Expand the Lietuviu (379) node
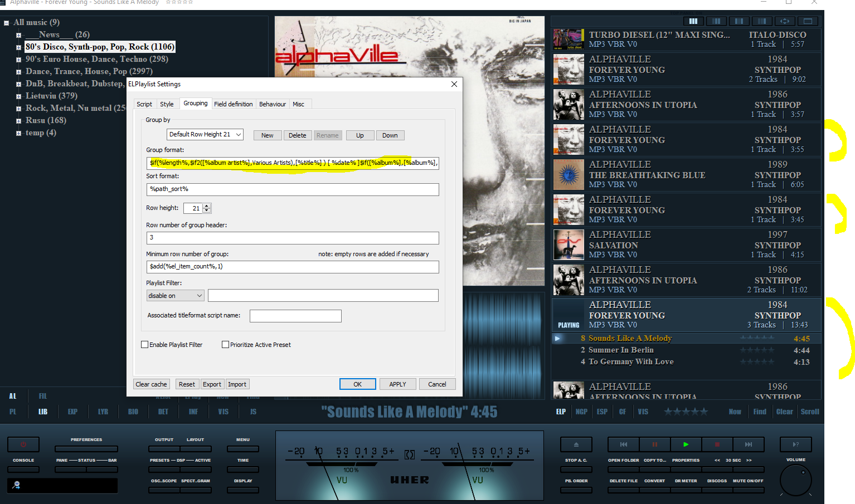The width and height of the screenshot is (855, 504). (x=18, y=96)
